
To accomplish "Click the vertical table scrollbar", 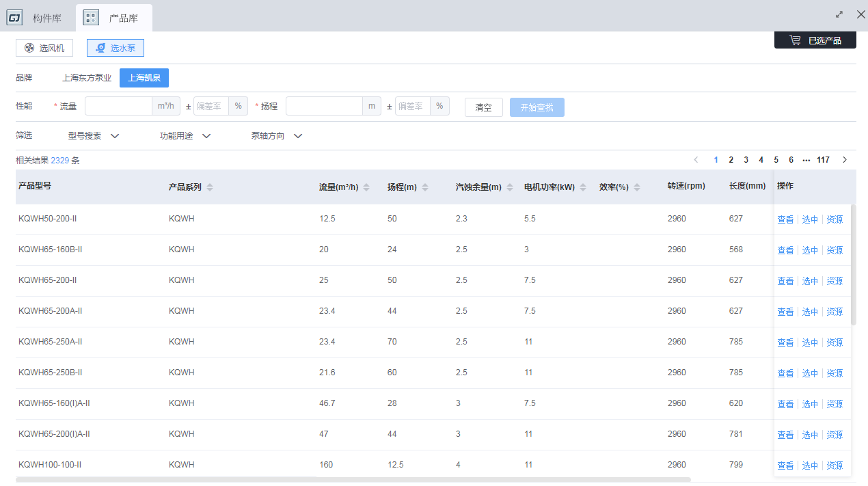I will [x=853, y=265].
